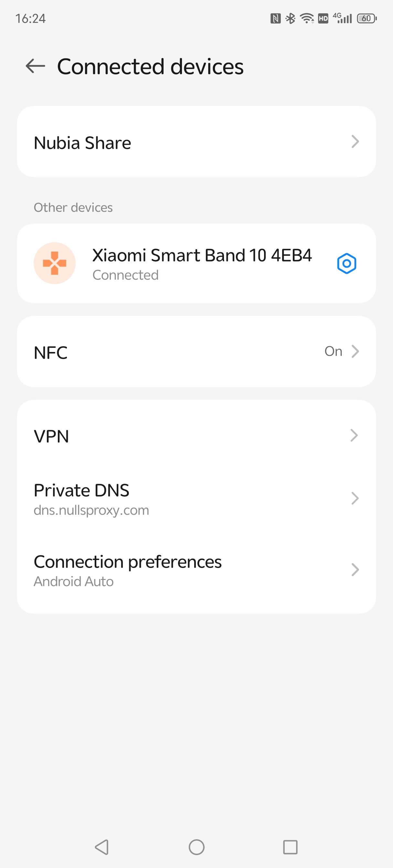Tap the NFC status bar icon

point(275,18)
